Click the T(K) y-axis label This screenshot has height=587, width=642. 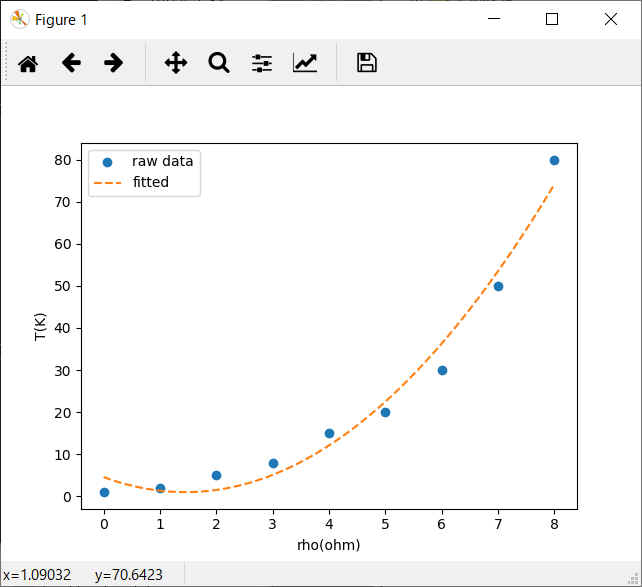click(x=40, y=327)
